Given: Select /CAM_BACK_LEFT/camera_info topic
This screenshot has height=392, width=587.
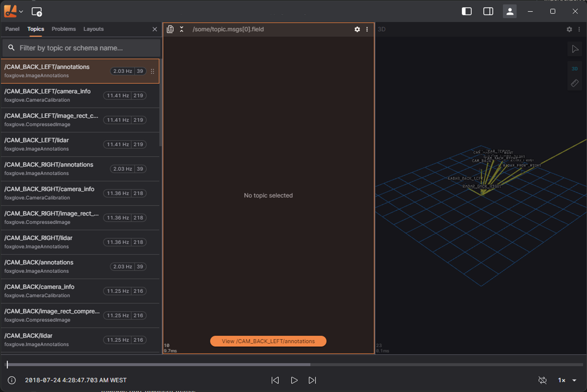Looking at the screenshot, I should point(80,95).
